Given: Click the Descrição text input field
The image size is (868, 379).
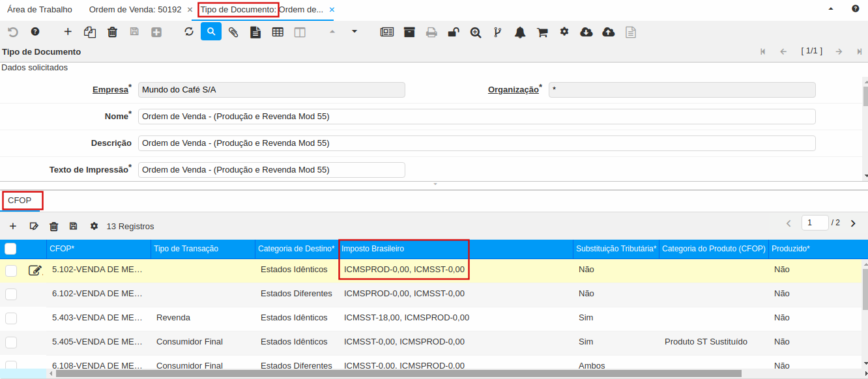Looking at the screenshot, I should (x=476, y=143).
